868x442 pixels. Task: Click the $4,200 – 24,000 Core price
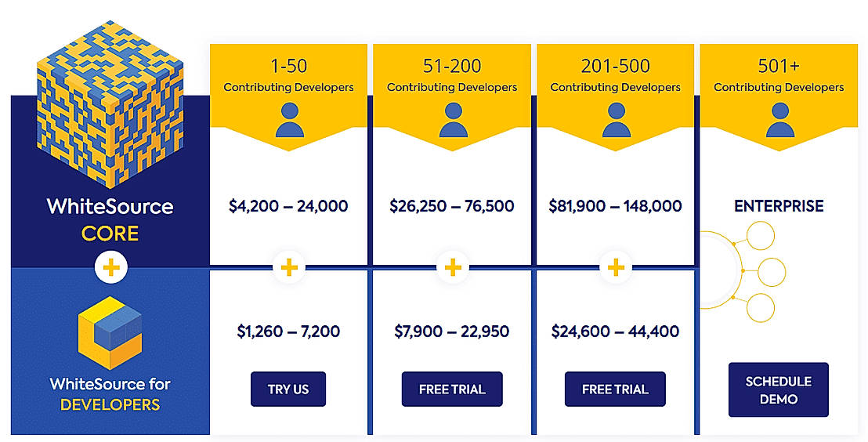(x=288, y=207)
